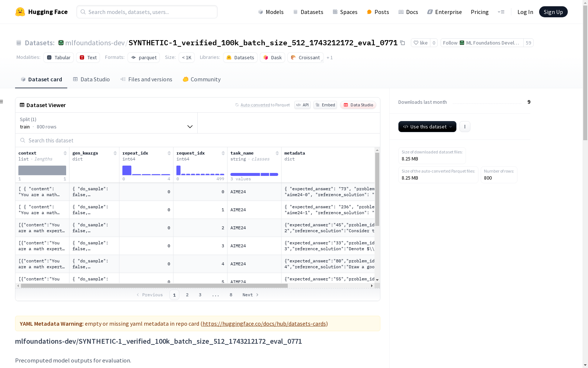Click the like count 0
This screenshot has width=588, height=368.
434,43
